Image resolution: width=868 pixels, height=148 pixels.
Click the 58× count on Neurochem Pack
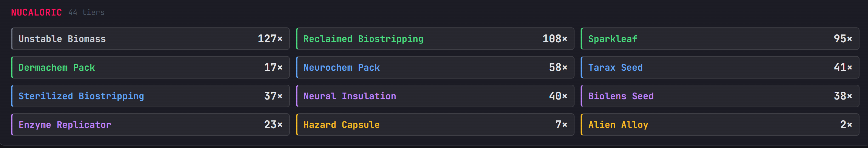558,68
